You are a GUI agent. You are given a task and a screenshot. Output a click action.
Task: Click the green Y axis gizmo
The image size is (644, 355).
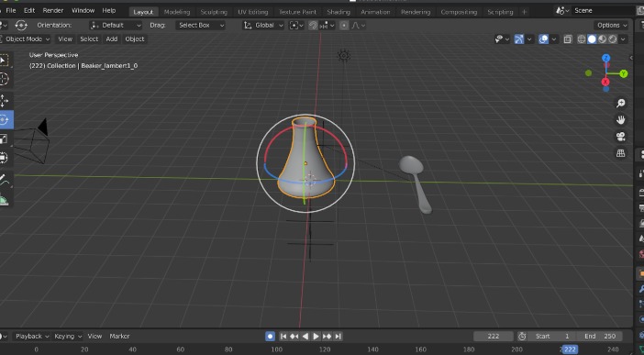point(624,73)
